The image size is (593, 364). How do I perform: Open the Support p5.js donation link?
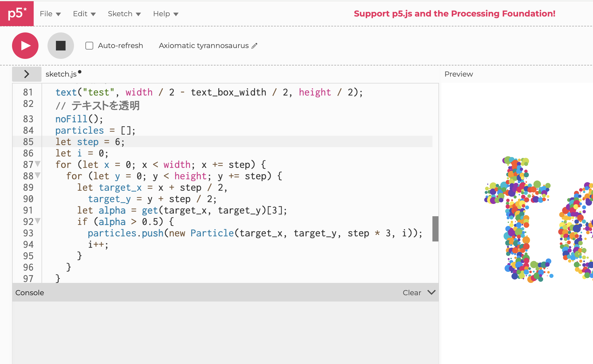click(x=455, y=14)
